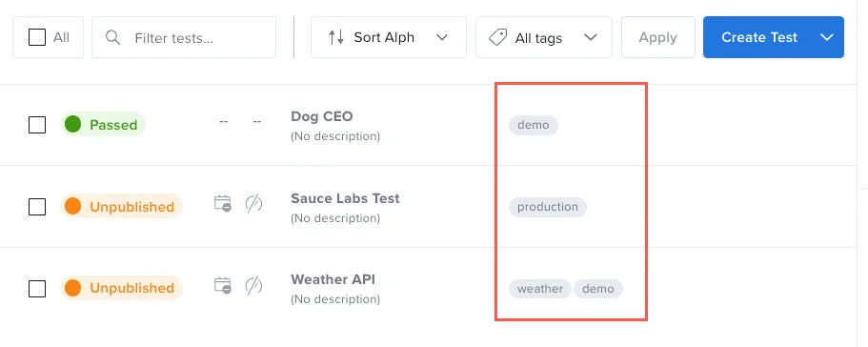
Task: Click the tag icon beside All tags
Action: pos(498,37)
